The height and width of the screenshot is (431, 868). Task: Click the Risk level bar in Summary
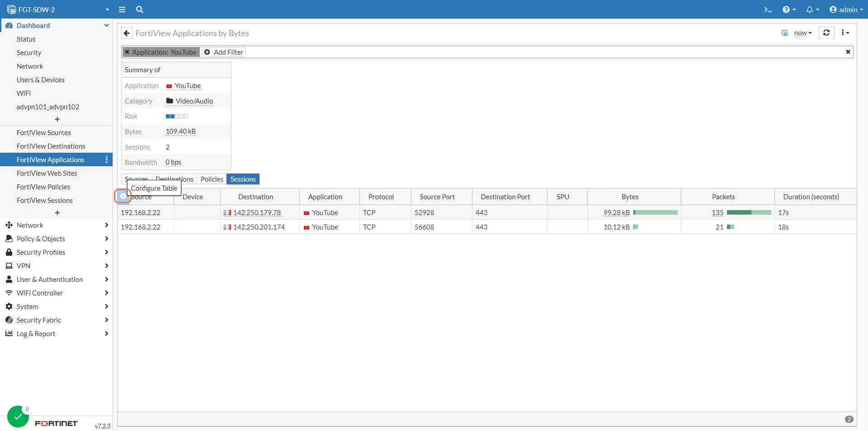[177, 117]
